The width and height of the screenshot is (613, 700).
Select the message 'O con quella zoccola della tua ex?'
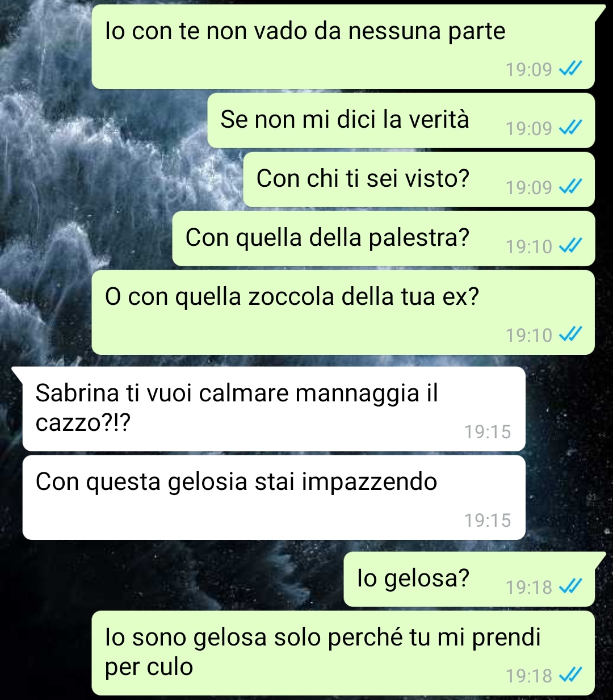point(343,312)
